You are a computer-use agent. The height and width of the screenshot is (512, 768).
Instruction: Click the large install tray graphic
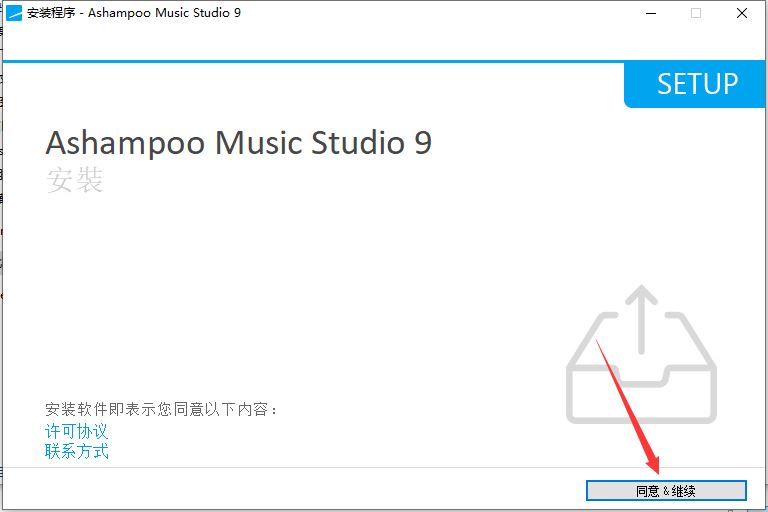(641, 355)
